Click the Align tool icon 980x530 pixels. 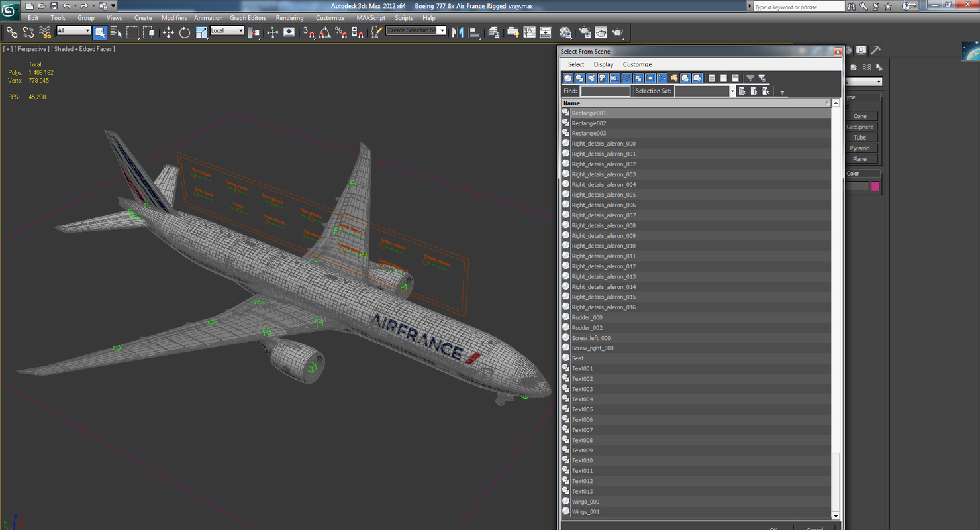(x=475, y=32)
